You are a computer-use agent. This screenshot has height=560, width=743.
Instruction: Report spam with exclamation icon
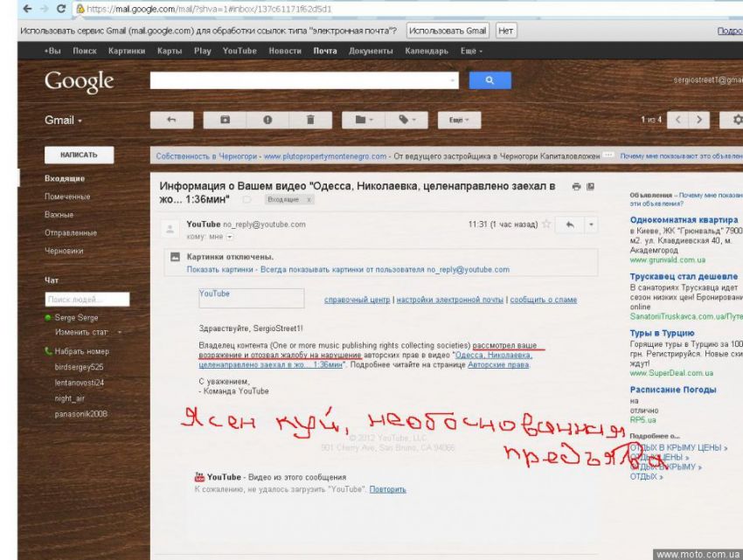pyautogui.click(x=267, y=120)
